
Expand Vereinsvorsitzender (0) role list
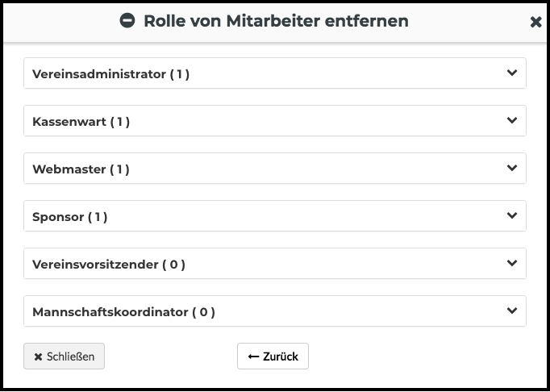coord(275,264)
